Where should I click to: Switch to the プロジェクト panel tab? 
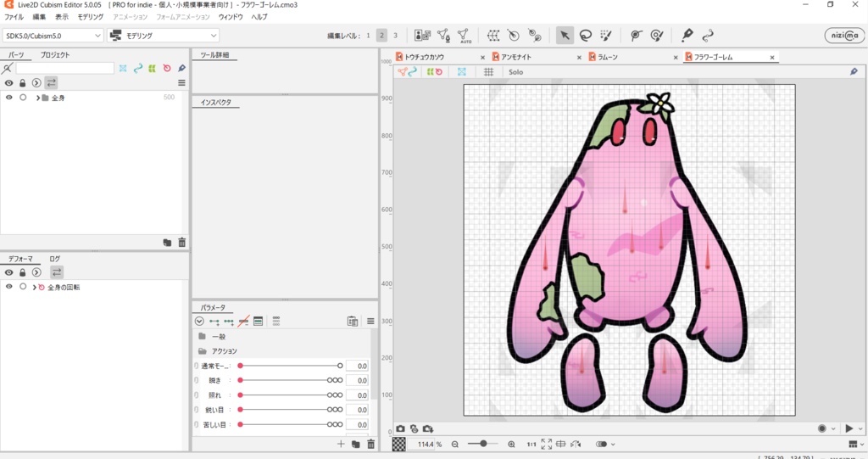pyautogui.click(x=55, y=55)
